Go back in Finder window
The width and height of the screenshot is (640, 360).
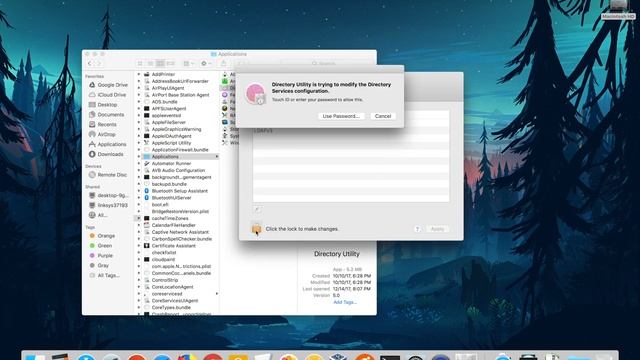click(89, 64)
